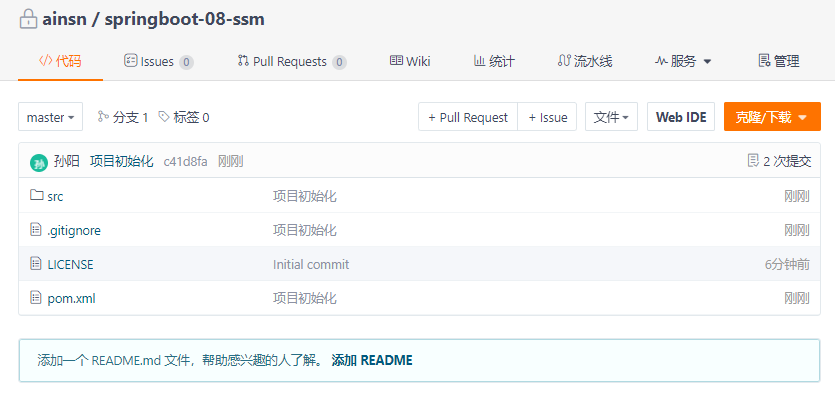
Task: Open the 文件 dropdown menu
Action: [611, 117]
